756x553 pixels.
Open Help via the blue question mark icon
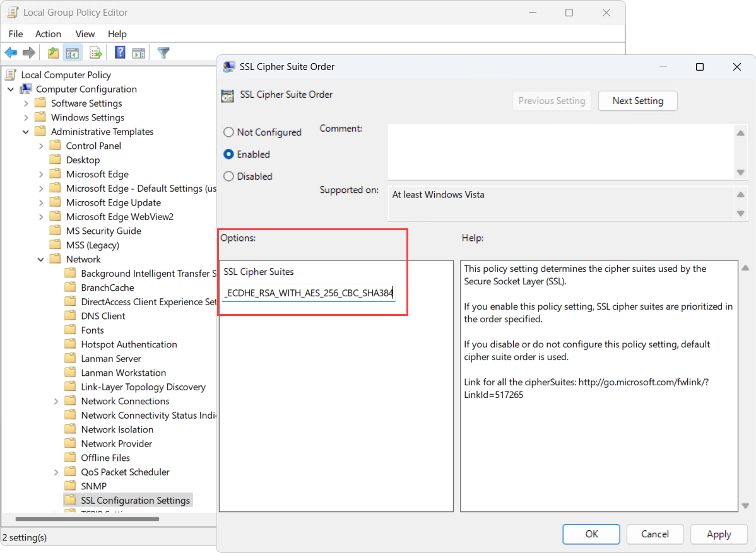pos(120,53)
